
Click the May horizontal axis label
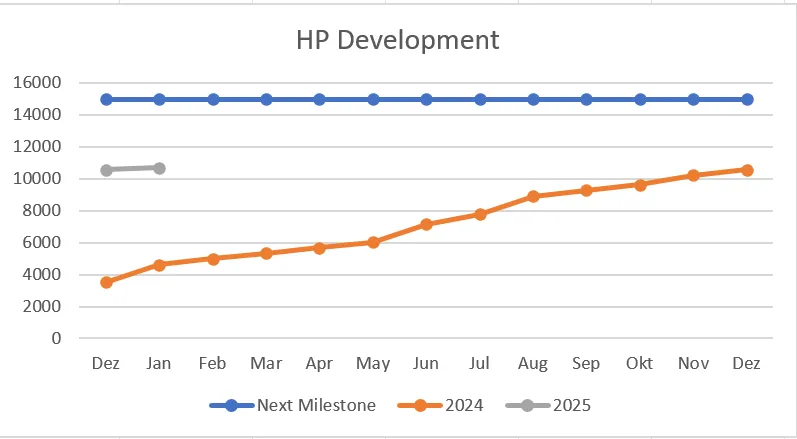point(373,364)
